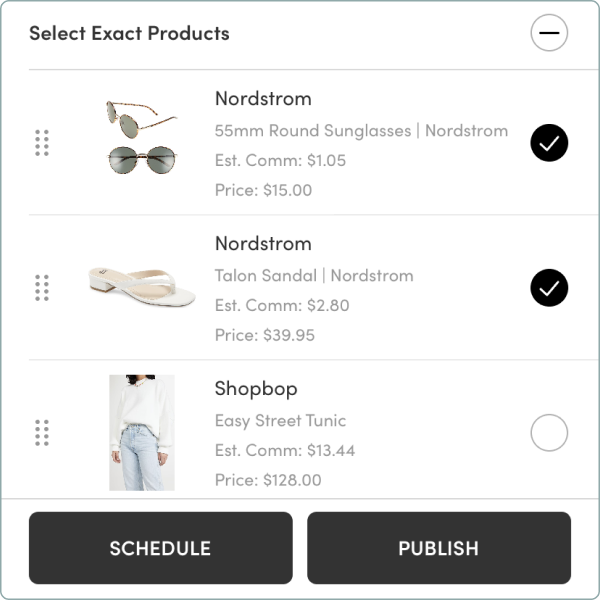
Task: Uncheck the Talon Sandal product
Action: coord(548,288)
